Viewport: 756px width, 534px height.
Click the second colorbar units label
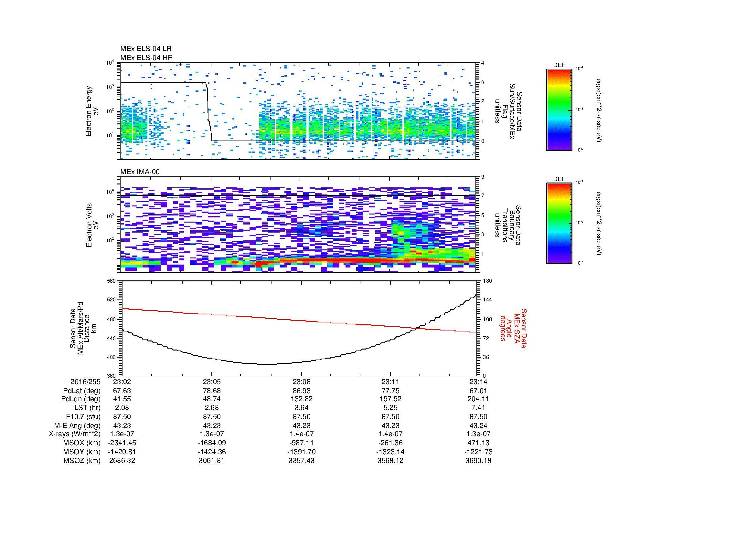point(599,224)
